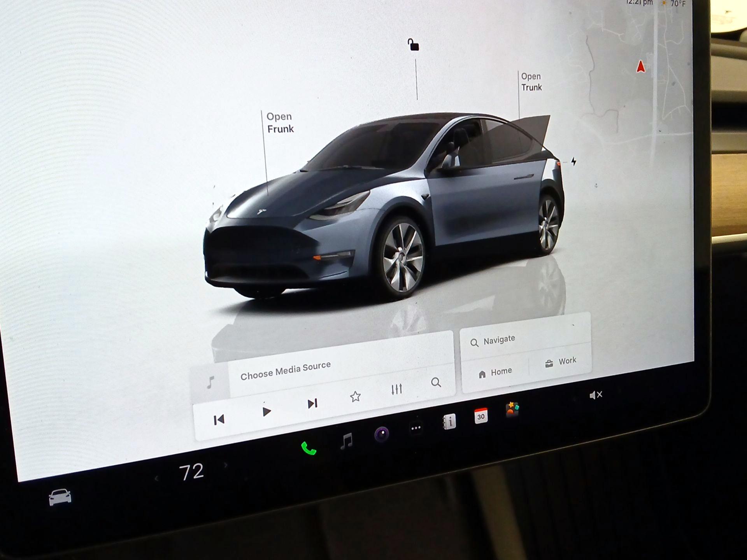The height and width of the screenshot is (560, 747).
Task: Tap the charge port lightning icon
Action: 573,161
